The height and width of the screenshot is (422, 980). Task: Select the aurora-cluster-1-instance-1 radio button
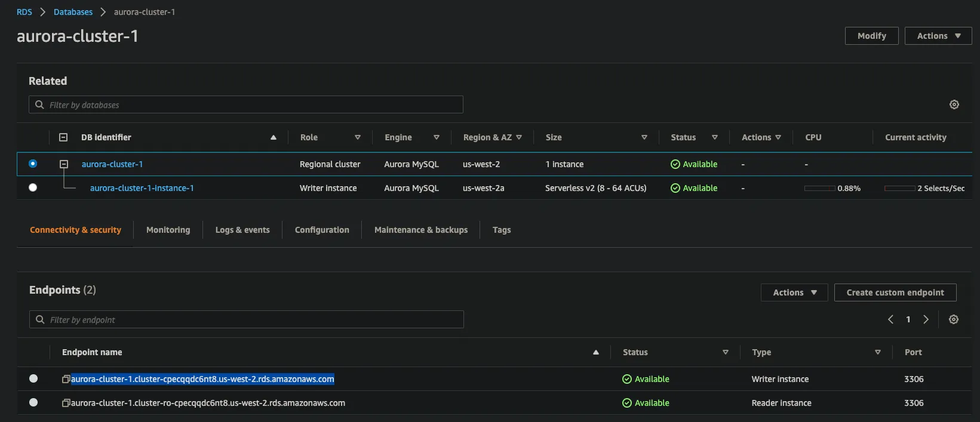coord(33,187)
